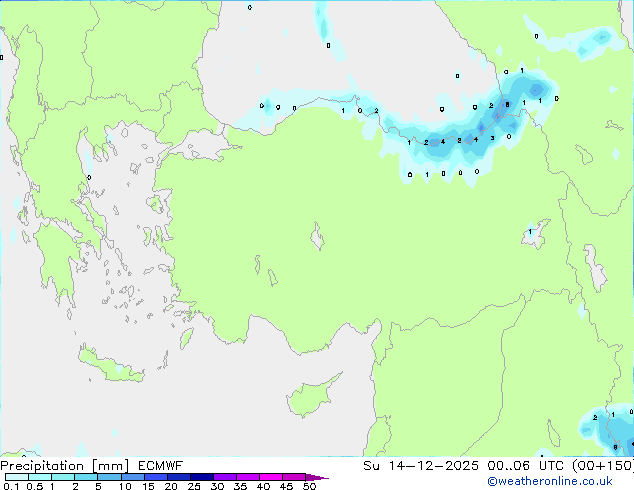Click the 45–50 mm magenta legend swatch
The width and height of the screenshot is (634, 490).
pyautogui.click(x=294, y=477)
